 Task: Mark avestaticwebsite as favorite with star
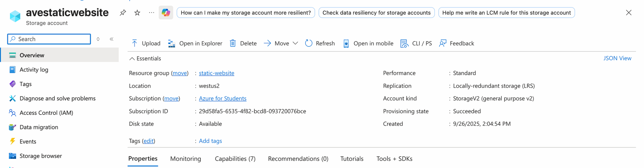[137, 13]
